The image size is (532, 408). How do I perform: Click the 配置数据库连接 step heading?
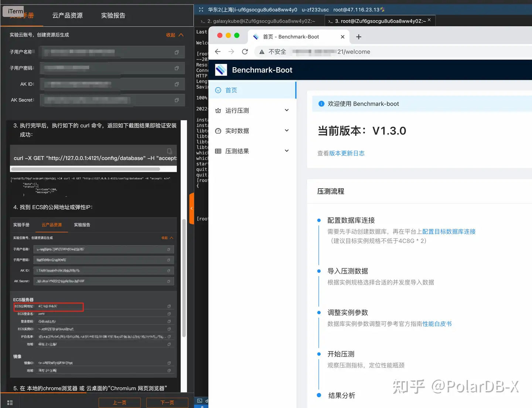[x=351, y=220]
